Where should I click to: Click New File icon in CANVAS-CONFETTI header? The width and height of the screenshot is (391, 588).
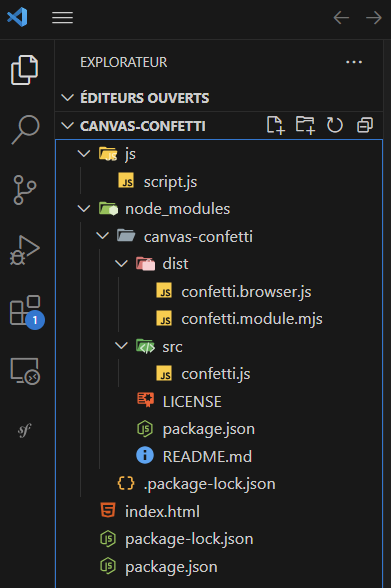[276, 125]
